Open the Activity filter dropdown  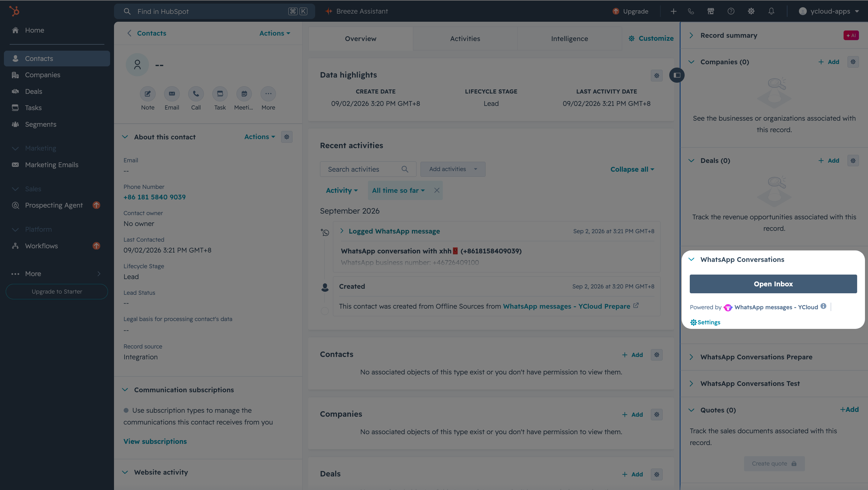[x=342, y=190]
